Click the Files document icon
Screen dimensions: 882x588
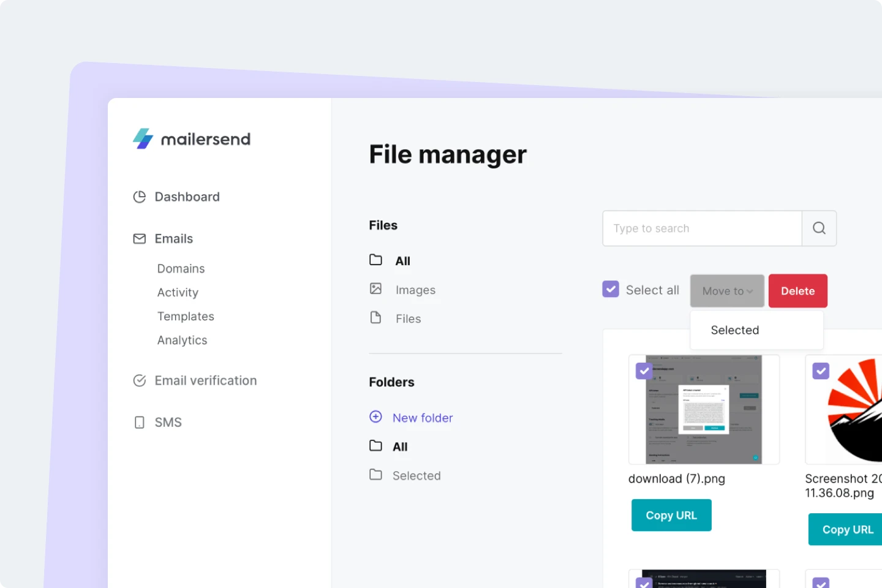click(375, 317)
